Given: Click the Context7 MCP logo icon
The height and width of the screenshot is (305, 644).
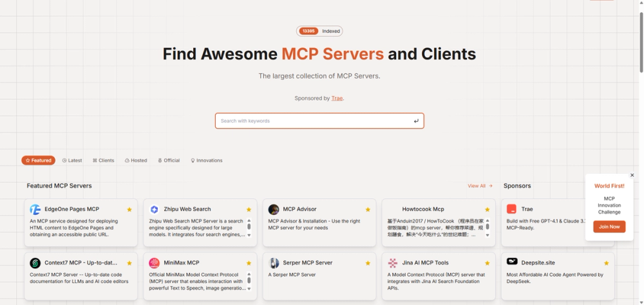Looking at the screenshot, I should [x=35, y=263].
